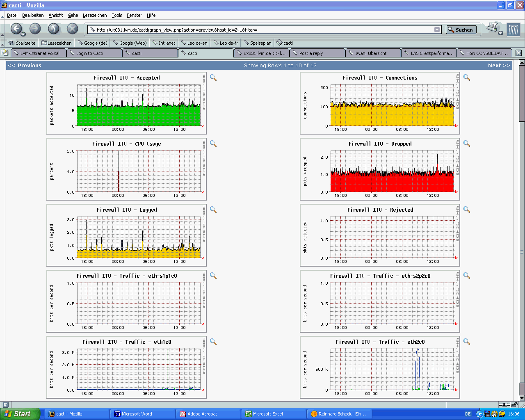Switch to Microsoft Word taskbar item

pyautogui.click(x=143, y=414)
